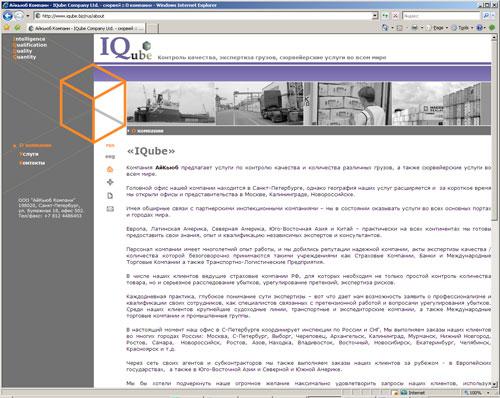Click the 'Intelligence' word in sidebar top
This screenshot has width=500, height=398.
pyautogui.click(x=29, y=39)
